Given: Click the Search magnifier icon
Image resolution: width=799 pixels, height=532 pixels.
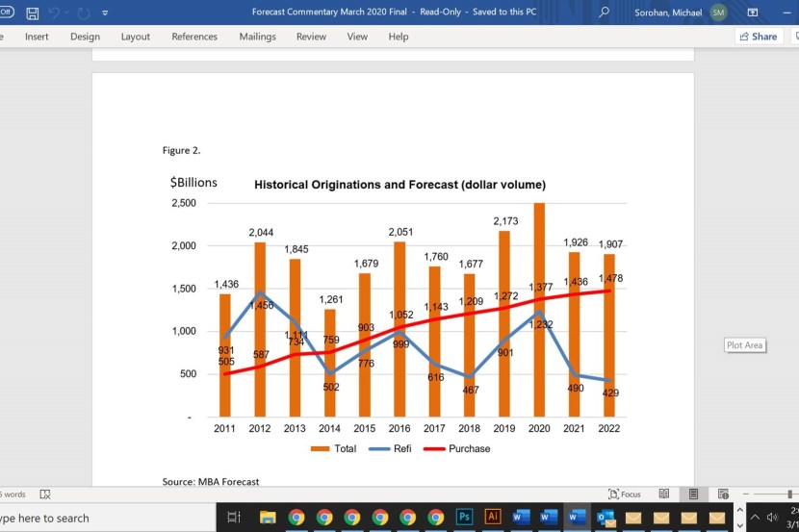Looking at the screenshot, I should [604, 13].
